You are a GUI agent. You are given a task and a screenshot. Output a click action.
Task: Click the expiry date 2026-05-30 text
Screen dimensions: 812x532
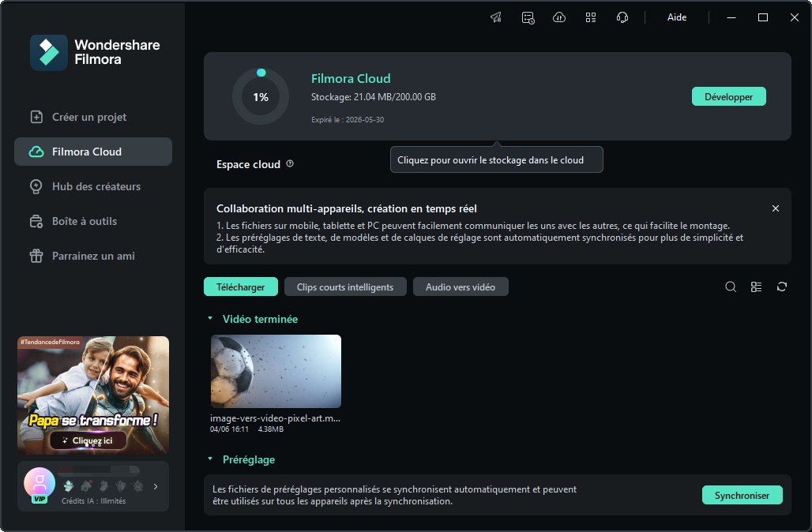point(348,119)
